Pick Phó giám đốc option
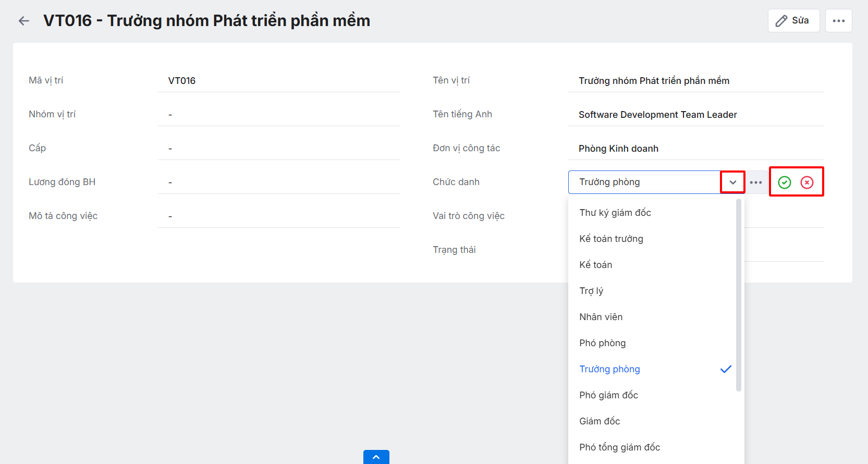 point(608,395)
